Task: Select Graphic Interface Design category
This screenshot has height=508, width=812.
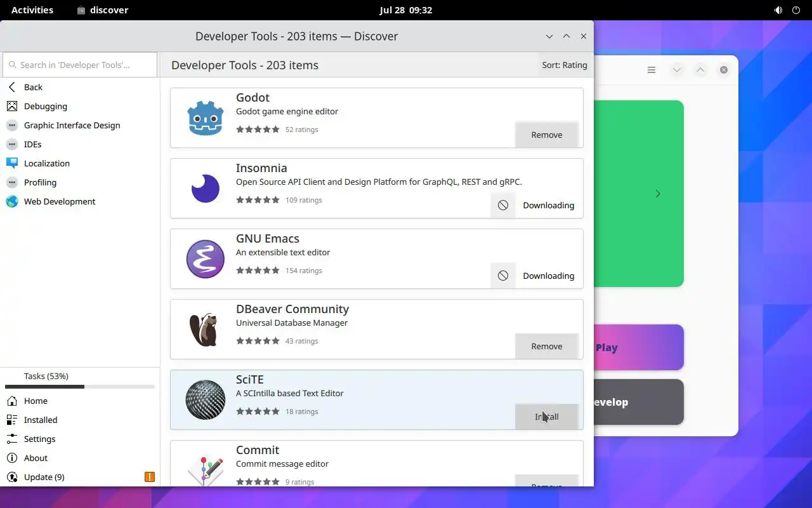Action: 80,125
